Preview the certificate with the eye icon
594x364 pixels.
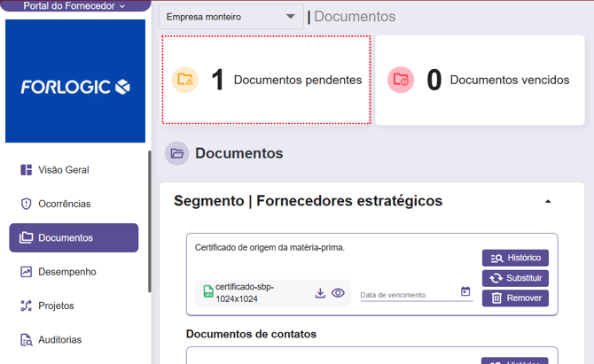coord(338,293)
